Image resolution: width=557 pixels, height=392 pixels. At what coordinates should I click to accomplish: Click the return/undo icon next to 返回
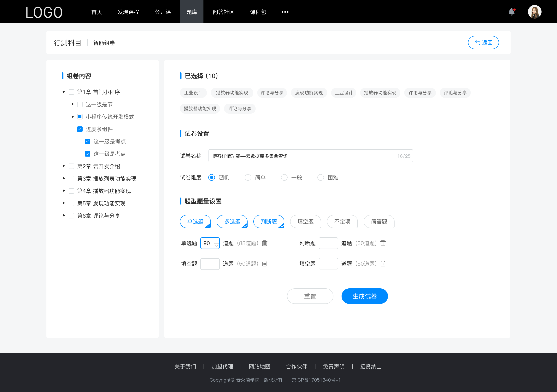[477, 42]
